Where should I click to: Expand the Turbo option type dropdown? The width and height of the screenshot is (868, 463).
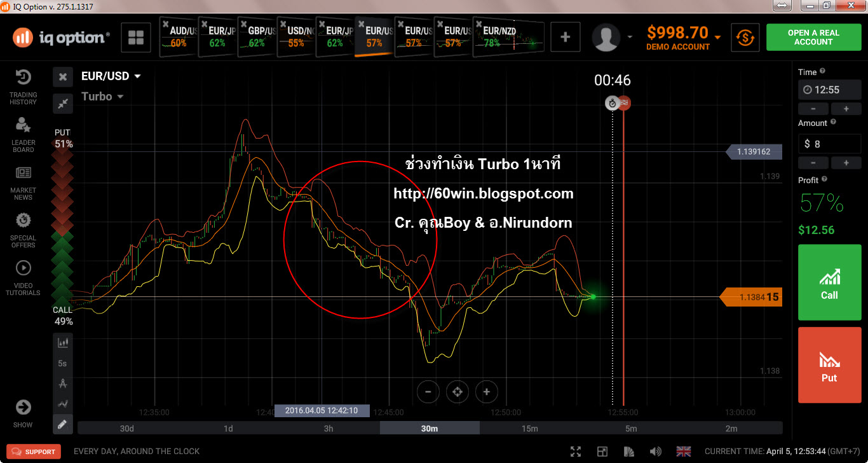[x=120, y=97]
